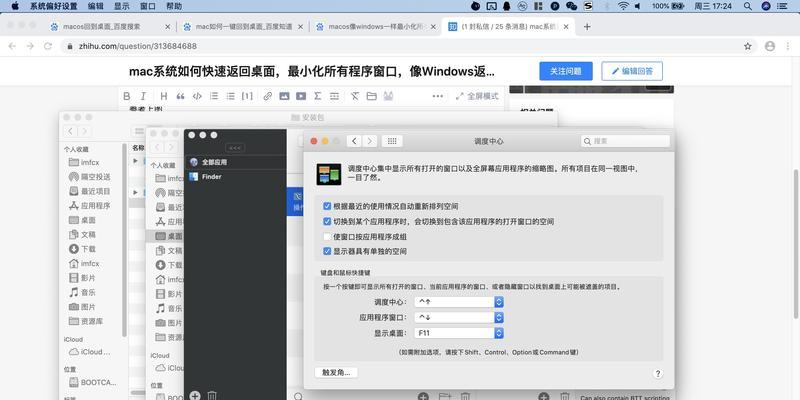
Task: Switch to the macos回到桌面_百度搜索 tab
Action: 110,27
